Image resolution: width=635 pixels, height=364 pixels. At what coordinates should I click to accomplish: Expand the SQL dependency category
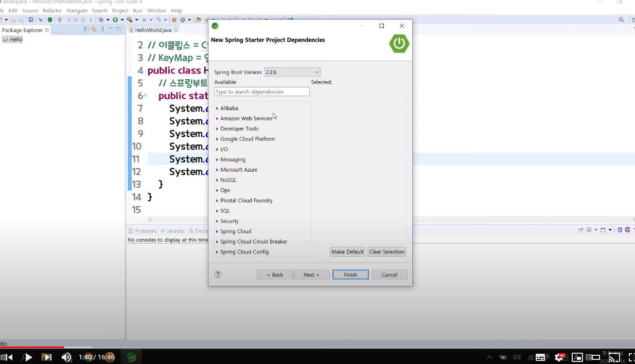pos(217,211)
